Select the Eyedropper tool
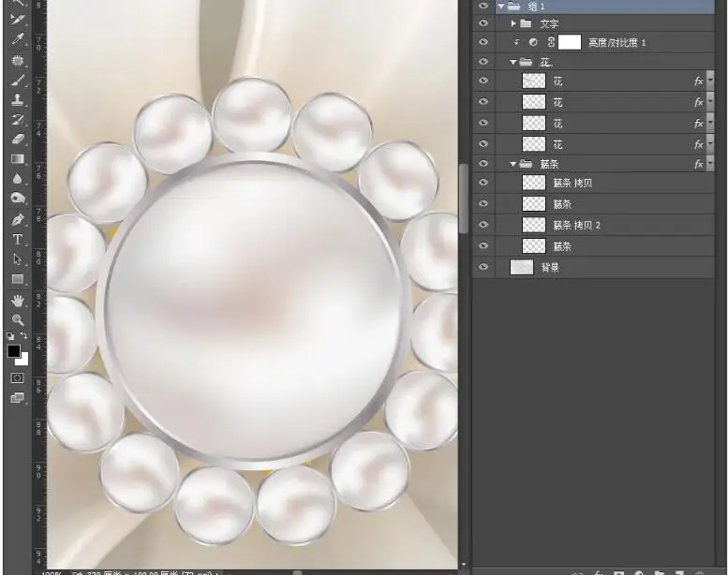The image size is (728, 575). coord(18,39)
